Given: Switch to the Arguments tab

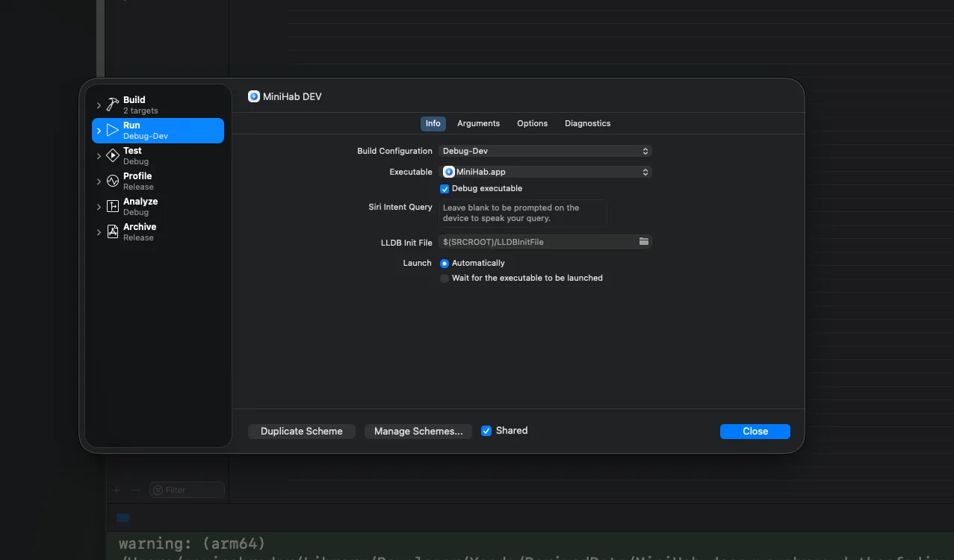Looking at the screenshot, I should pyautogui.click(x=478, y=123).
